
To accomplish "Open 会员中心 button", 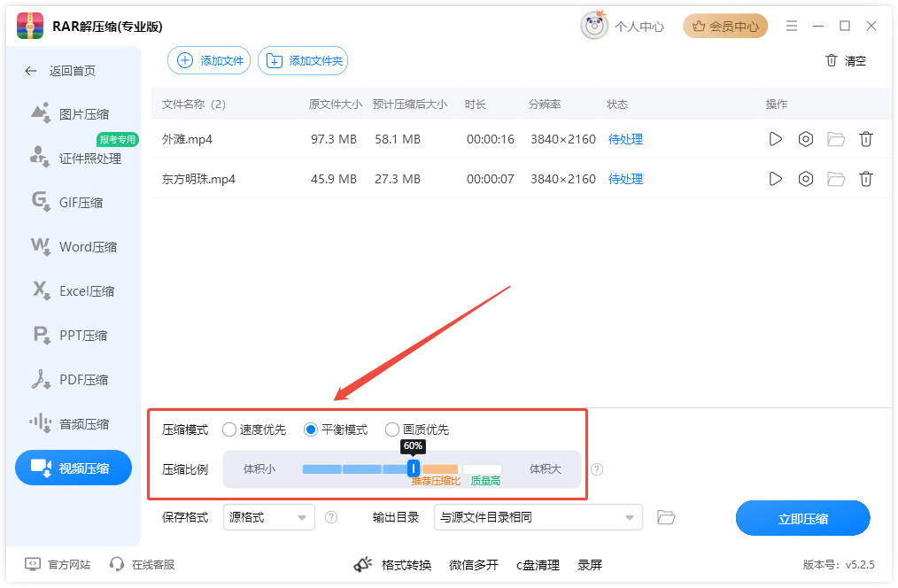I will pos(725,26).
